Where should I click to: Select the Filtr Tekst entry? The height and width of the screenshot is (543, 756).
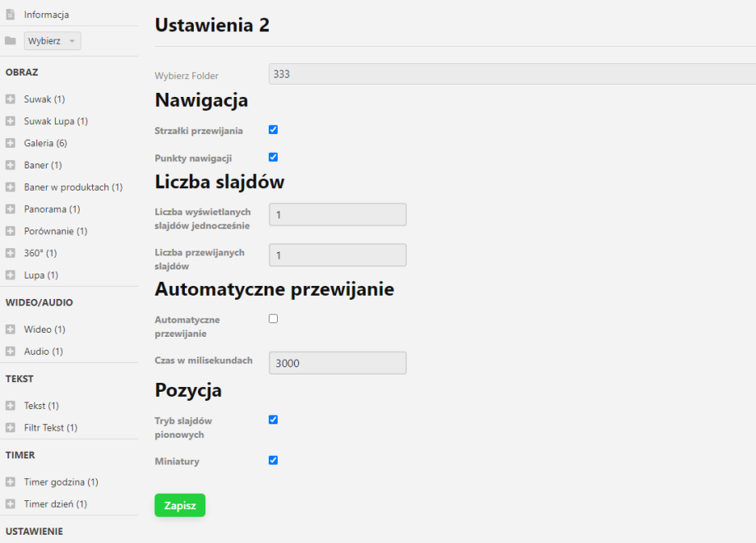tap(51, 427)
